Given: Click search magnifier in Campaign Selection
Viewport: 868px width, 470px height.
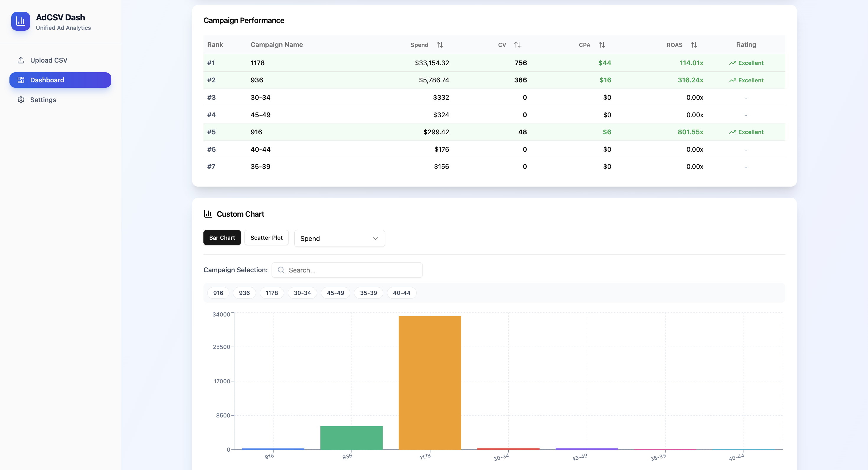Looking at the screenshot, I should (281, 270).
